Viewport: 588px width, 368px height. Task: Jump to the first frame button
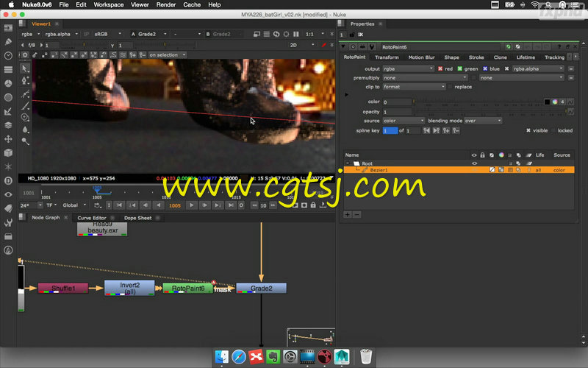(x=119, y=205)
